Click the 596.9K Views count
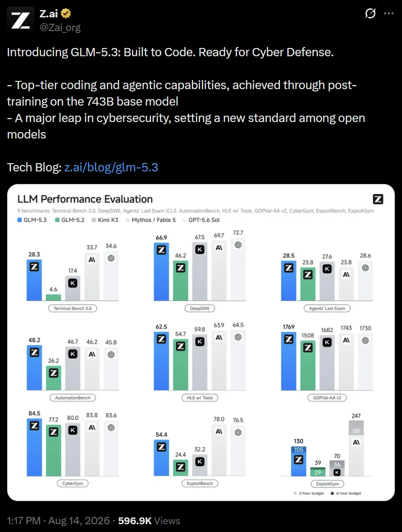The height and width of the screenshot is (532, 402). pyautogui.click(x=149, y=521)
